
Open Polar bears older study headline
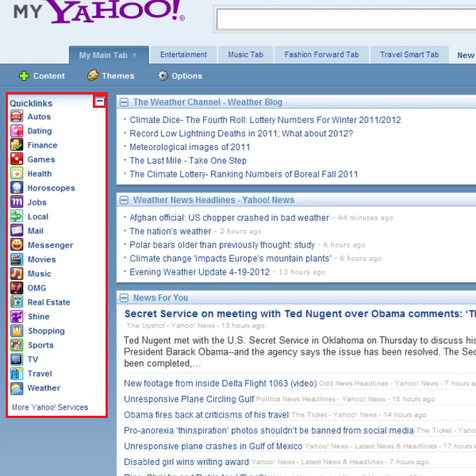tap(222, 244)
